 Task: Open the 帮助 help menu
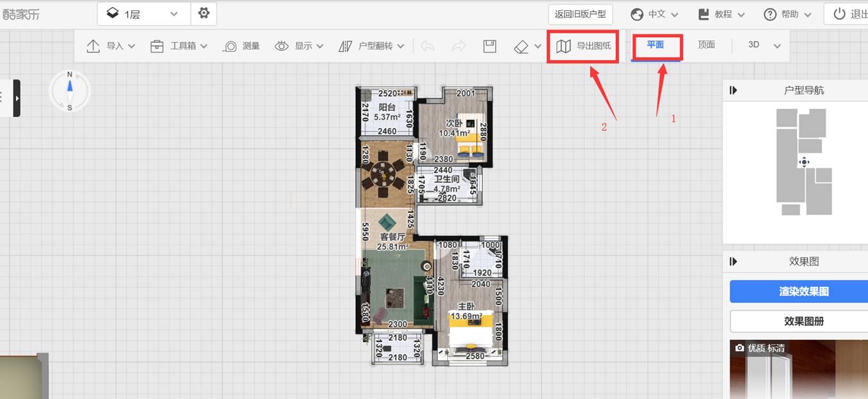[788, 14]
